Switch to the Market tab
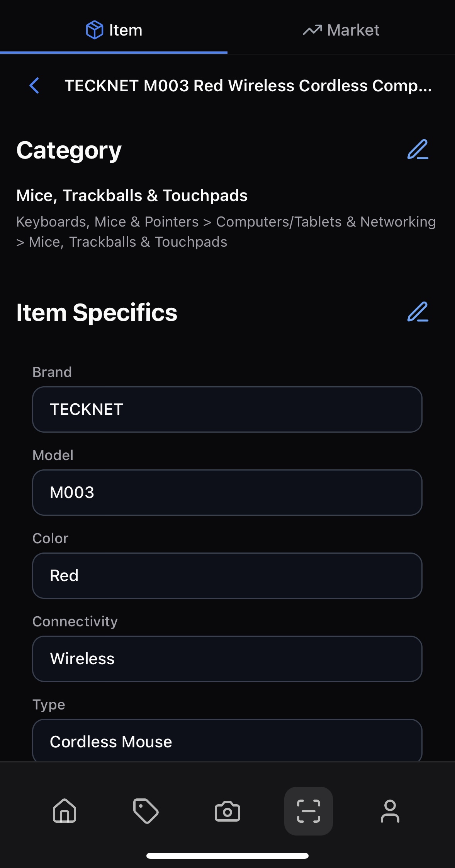This screenshot has width=455, height=868. tap(341, 30)
